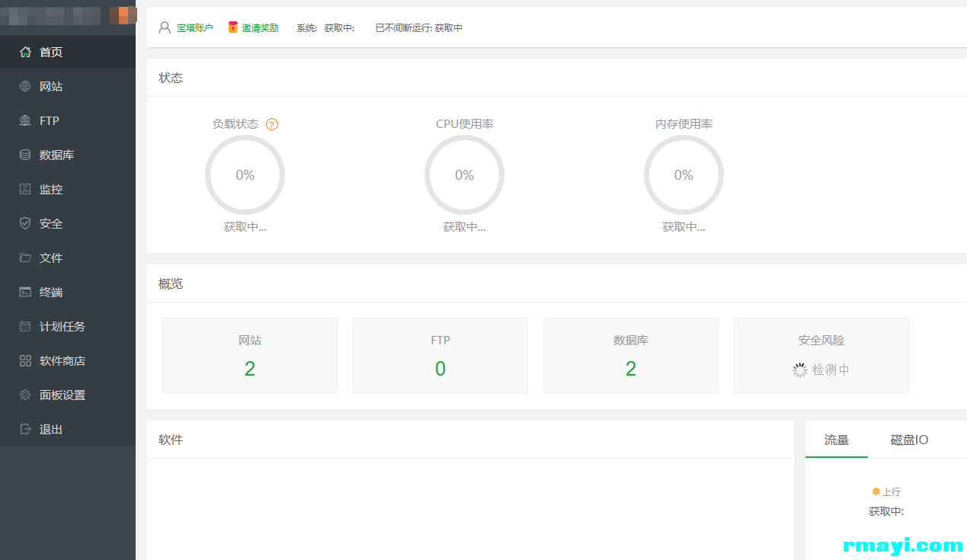Select the 流量 tab
Screen dimensions: 967x560
tap(836, 440)
